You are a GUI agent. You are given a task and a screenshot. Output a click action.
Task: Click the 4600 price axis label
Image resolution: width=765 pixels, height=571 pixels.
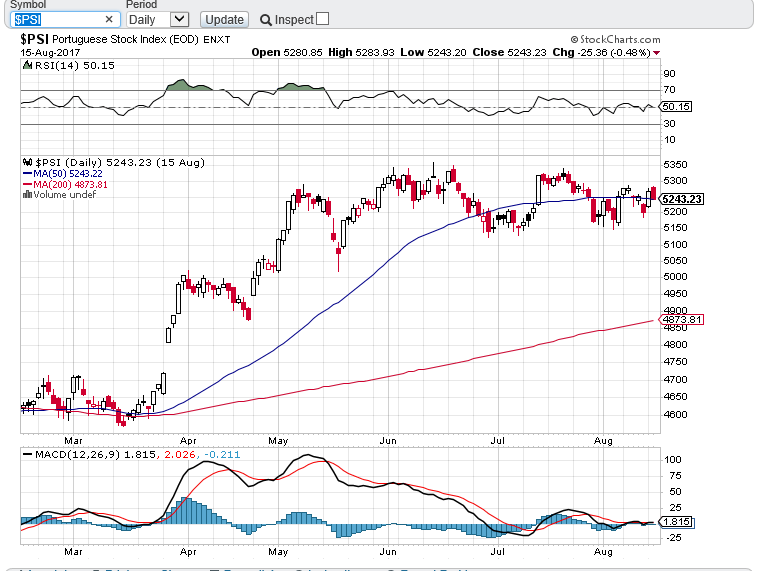coord(675,415)
